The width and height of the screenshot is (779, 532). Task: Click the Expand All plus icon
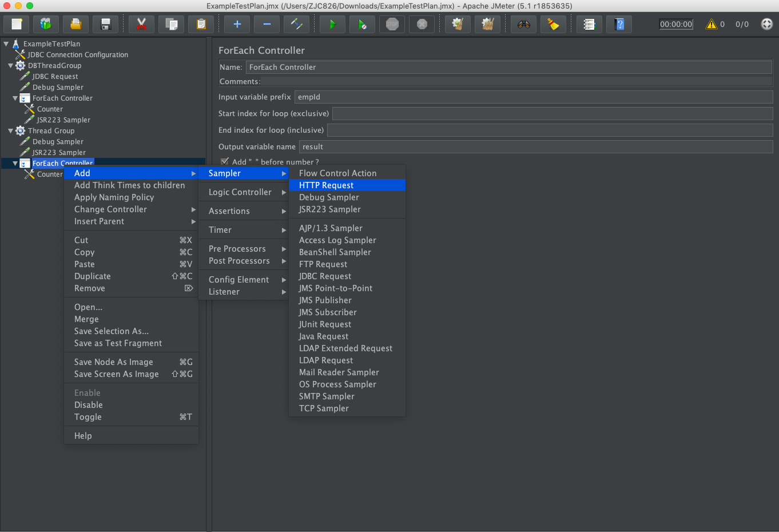point(237,24)
